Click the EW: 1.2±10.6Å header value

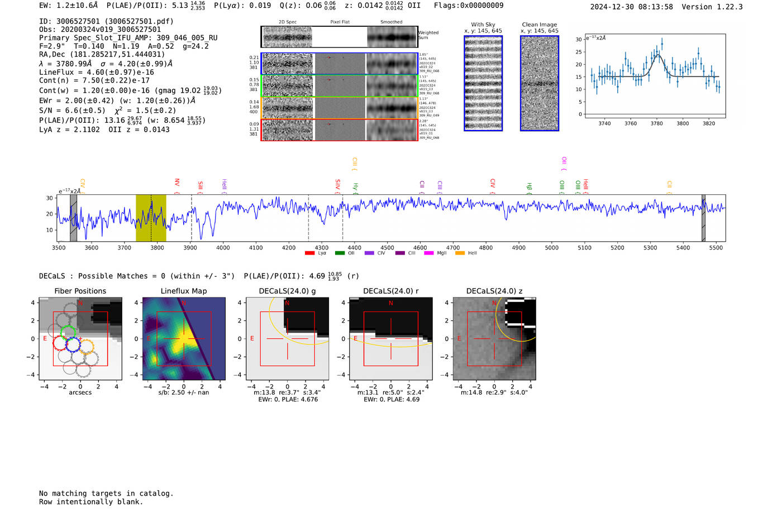coord(68,6)
